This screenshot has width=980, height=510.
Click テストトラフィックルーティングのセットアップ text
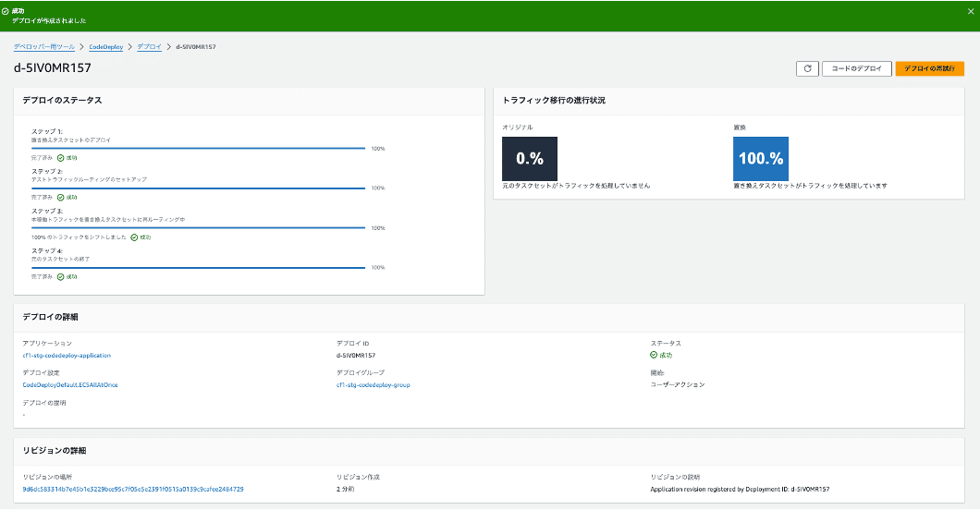pyautogui.click(x=90, y=179)
